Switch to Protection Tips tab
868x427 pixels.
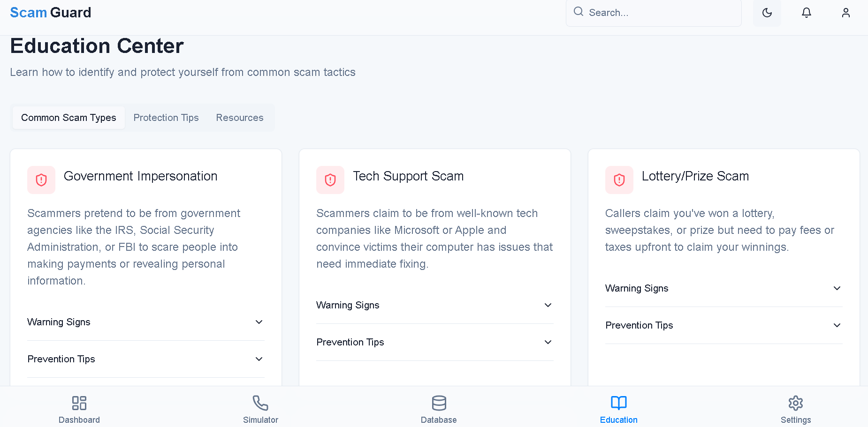click(x=166, y=118)
